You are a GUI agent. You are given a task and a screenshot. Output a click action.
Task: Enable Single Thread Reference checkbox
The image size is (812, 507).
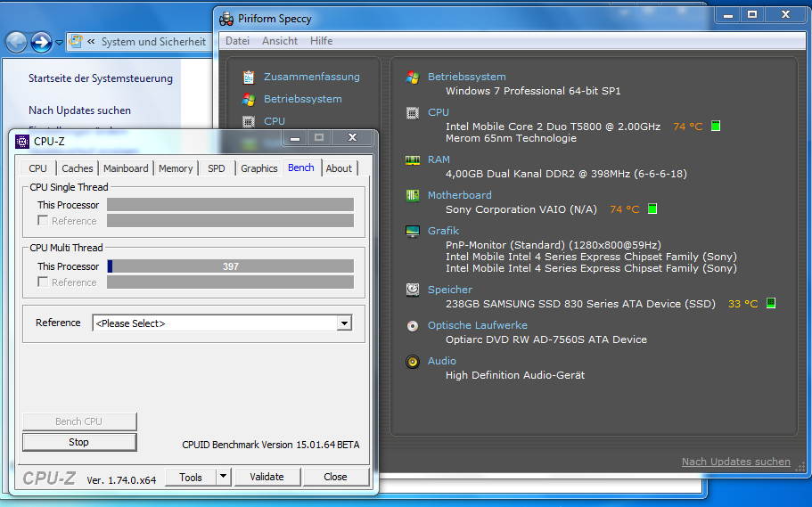[x=43, y=221]
